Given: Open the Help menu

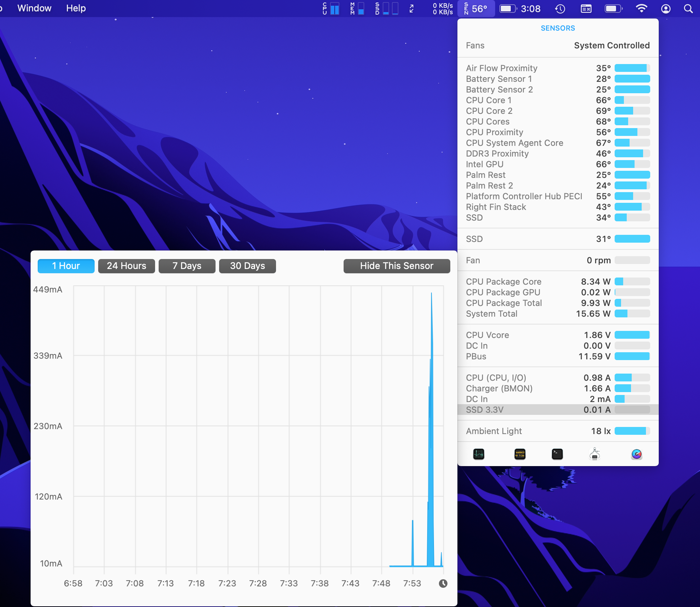Looking at the screenshot, I should coord(75,8).
